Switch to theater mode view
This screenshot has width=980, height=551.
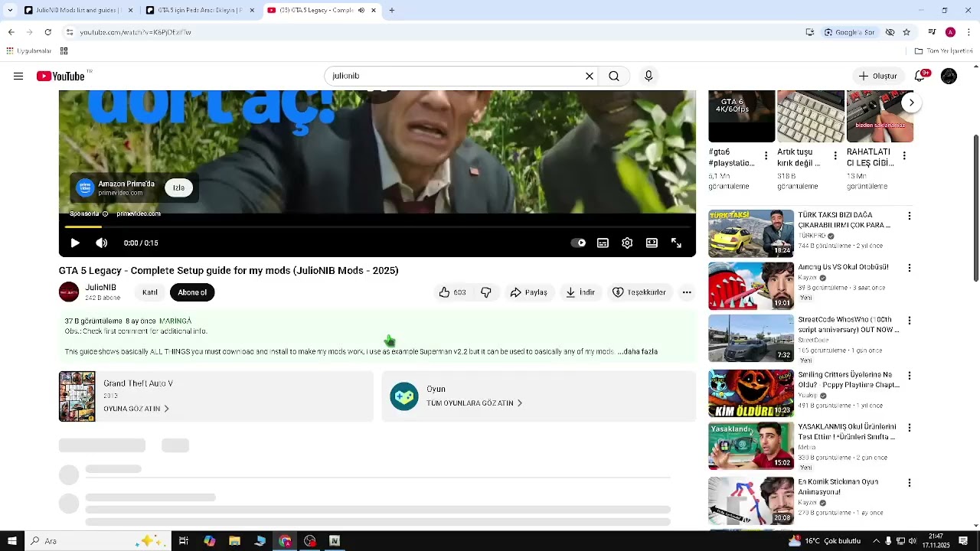coord(652,243)
